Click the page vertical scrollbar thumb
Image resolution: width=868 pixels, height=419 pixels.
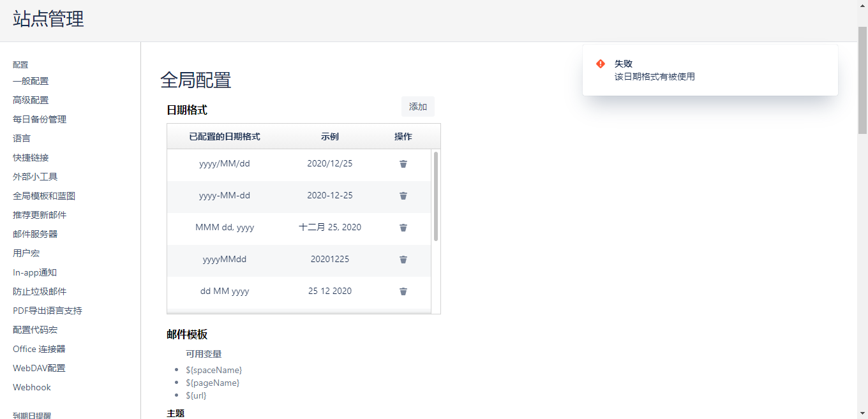862,80
